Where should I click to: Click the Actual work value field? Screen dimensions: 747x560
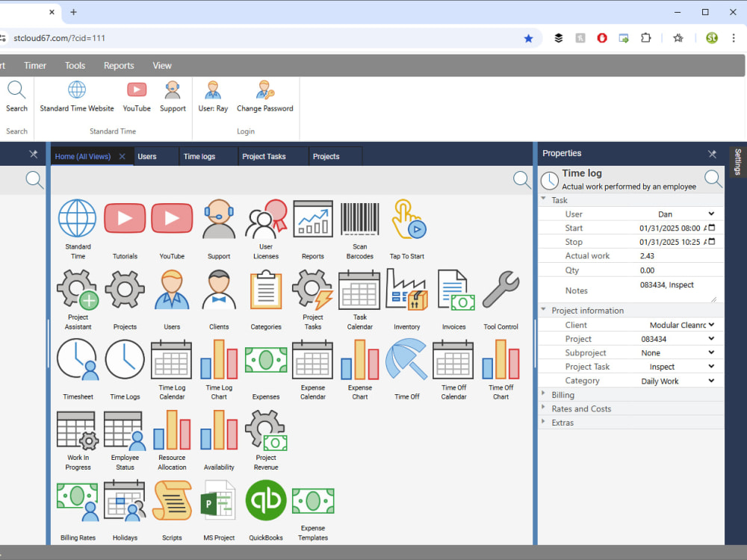pos(677,255)
